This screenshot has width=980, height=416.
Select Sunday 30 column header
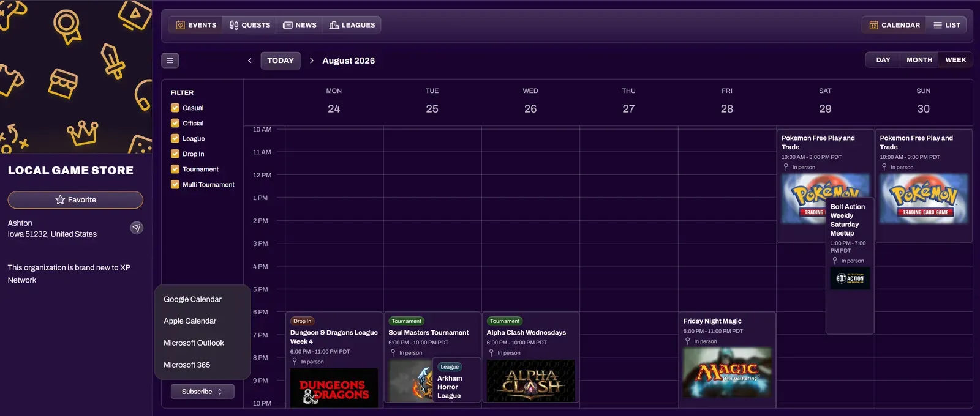coord(924,101)
